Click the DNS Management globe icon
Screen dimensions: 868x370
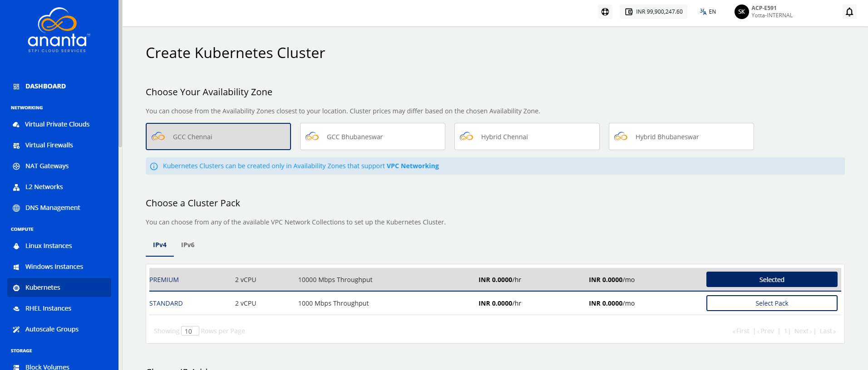click(x=16, y=208)
